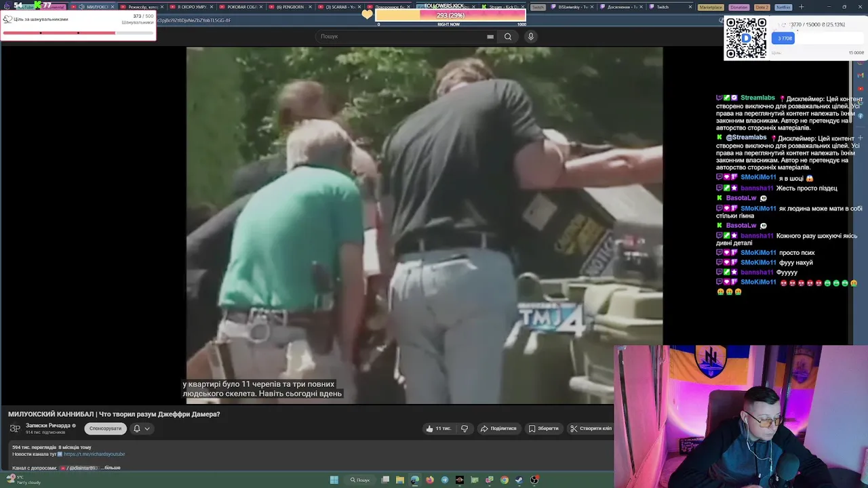
Task: Click the blue 3 770₴ donation amount badge
Action: click(x=783, y=39)
